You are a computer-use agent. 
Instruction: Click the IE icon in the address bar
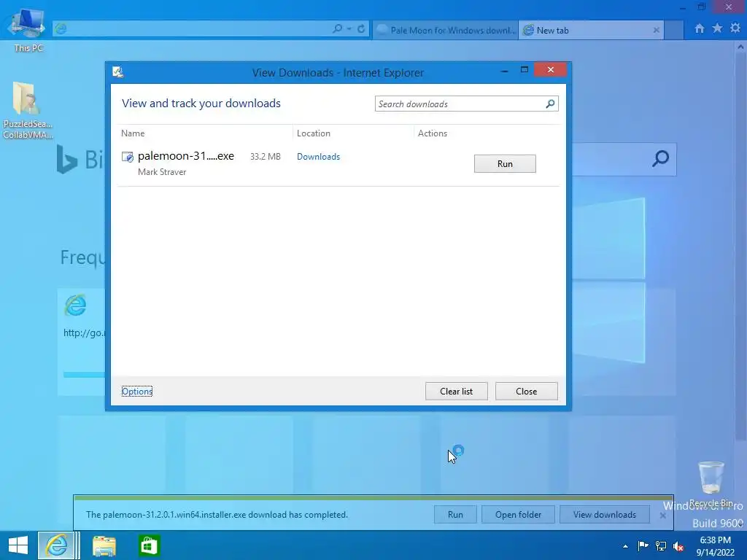[x=61, y=28]
